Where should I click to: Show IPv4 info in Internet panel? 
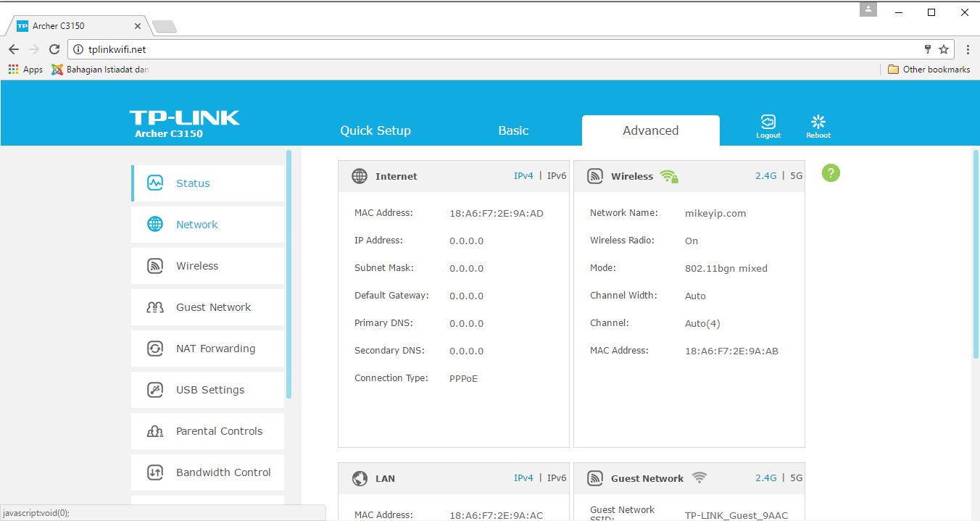click(x=523, y=176)
